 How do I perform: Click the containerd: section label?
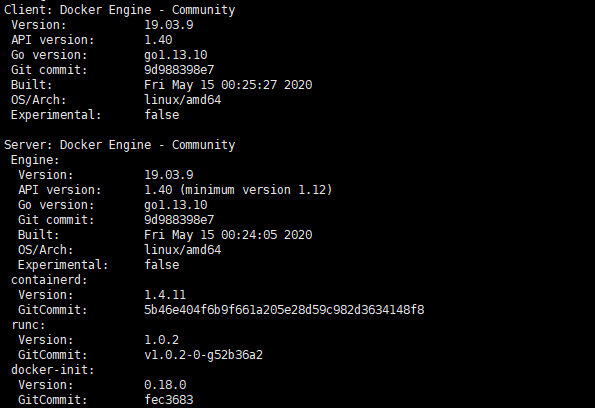[x=49, y=280]
